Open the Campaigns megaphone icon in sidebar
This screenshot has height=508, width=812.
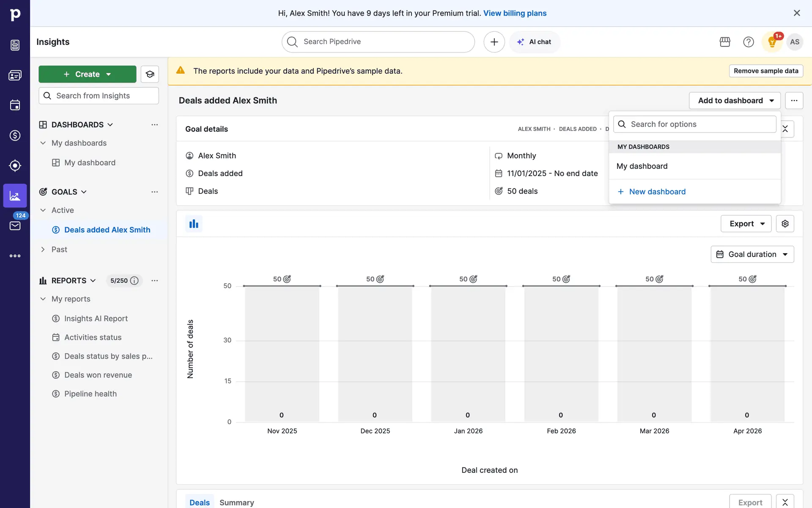[x=15, y=166]
